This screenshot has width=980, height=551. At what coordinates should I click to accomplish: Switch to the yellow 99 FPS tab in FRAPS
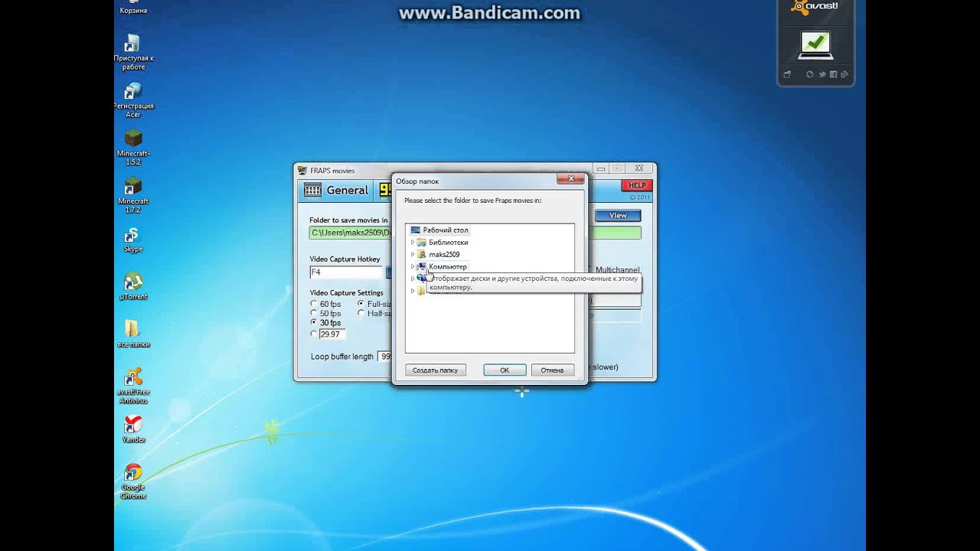[x=385, y=191]
